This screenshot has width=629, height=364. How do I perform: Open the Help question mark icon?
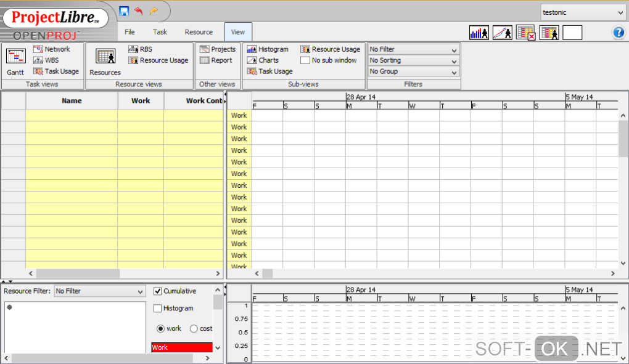(x=619, y=33)
